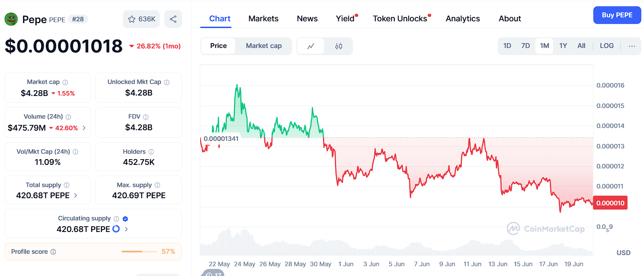Switch to line chart icon
This screenshot has height=276, width=644.
click(x=311, y=46)
